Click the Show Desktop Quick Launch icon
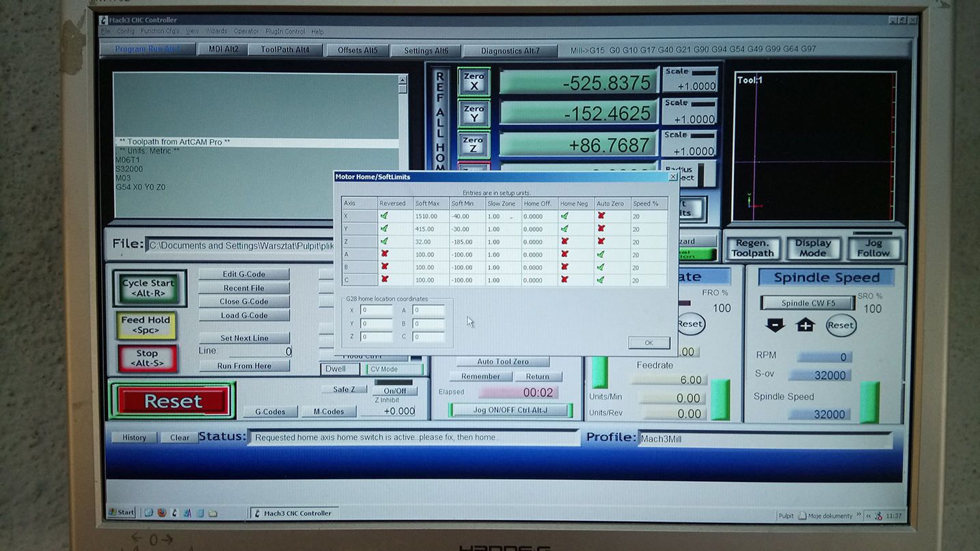The height and width of the screenshot is (551, 980). click(148, 513)
